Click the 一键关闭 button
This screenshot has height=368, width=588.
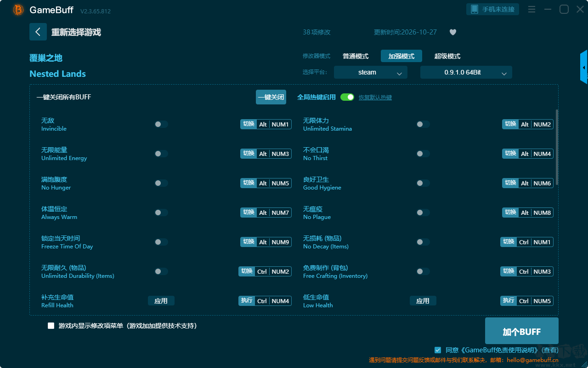point(271,97)
